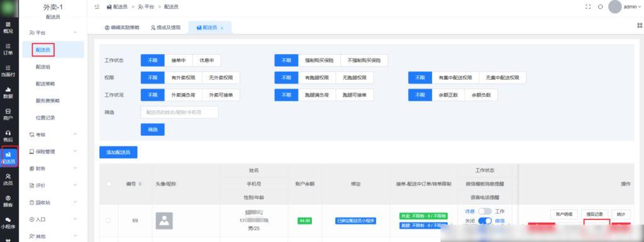
Task: Click the refresh icon beside the fullscreen icon
Action: coord(600,6)
